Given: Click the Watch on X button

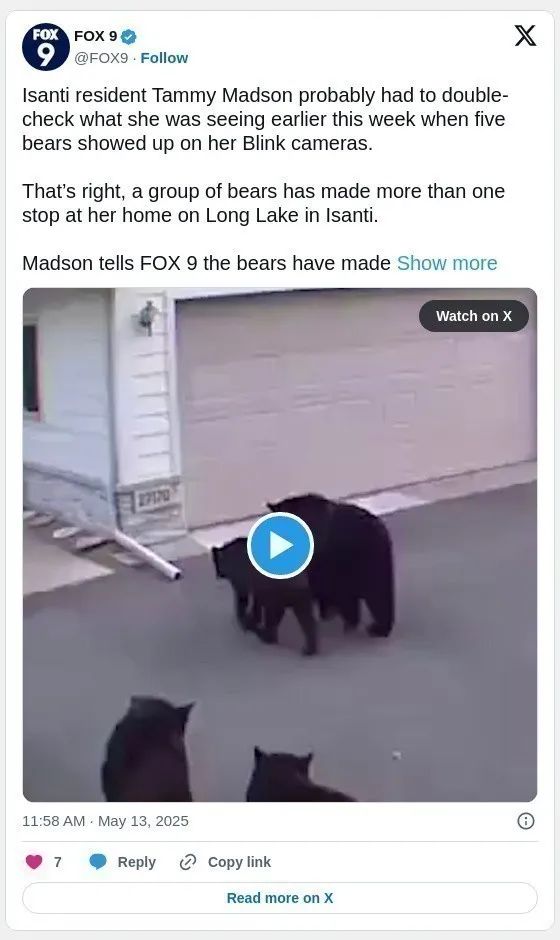Looking at the screenshot, I should pos(474,316).
